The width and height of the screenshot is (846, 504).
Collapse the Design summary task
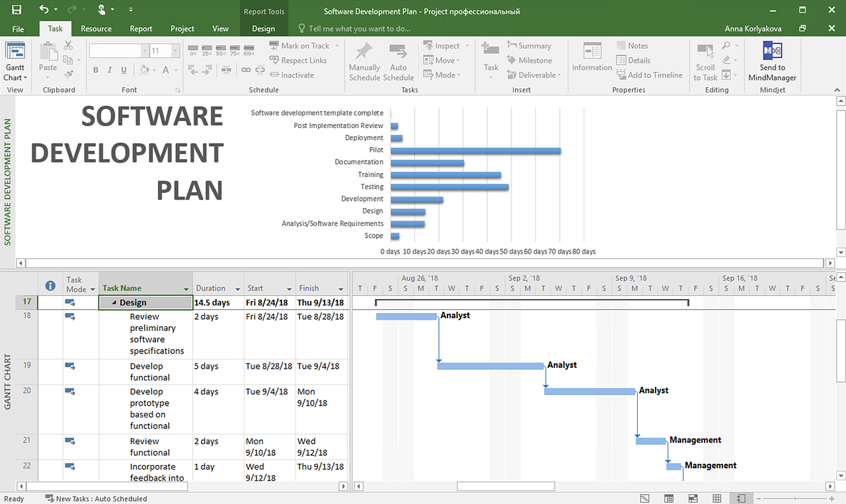114,303
